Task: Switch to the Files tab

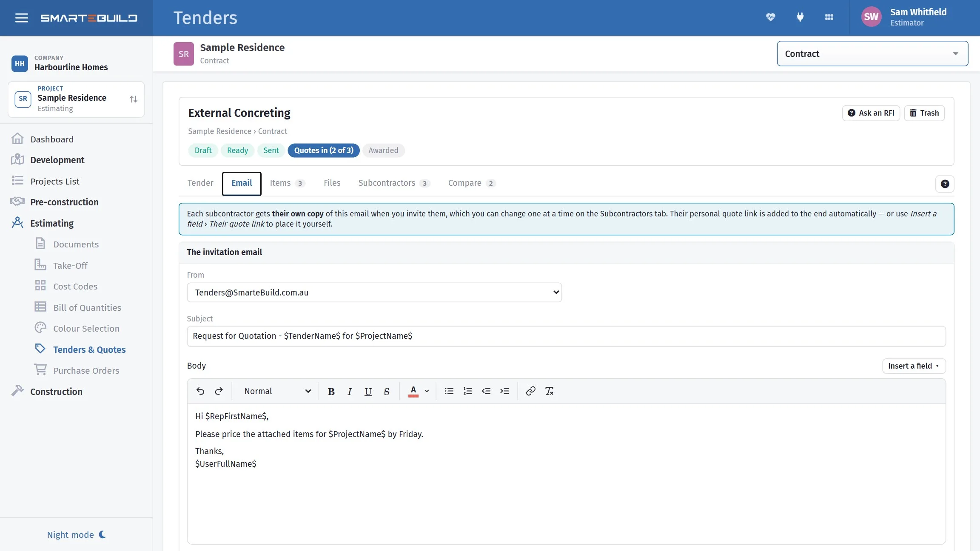Action: tap(332, 183)
